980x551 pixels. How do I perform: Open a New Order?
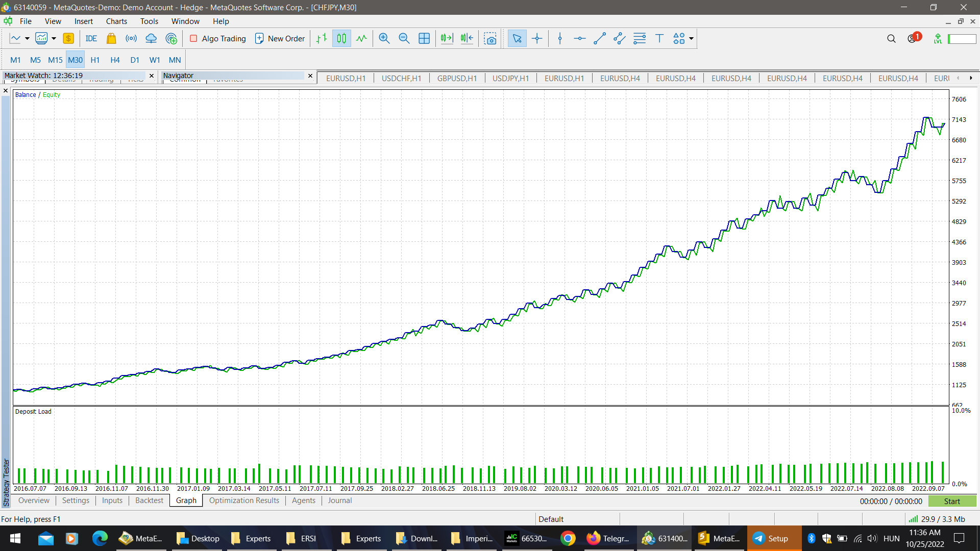[280, 38]
